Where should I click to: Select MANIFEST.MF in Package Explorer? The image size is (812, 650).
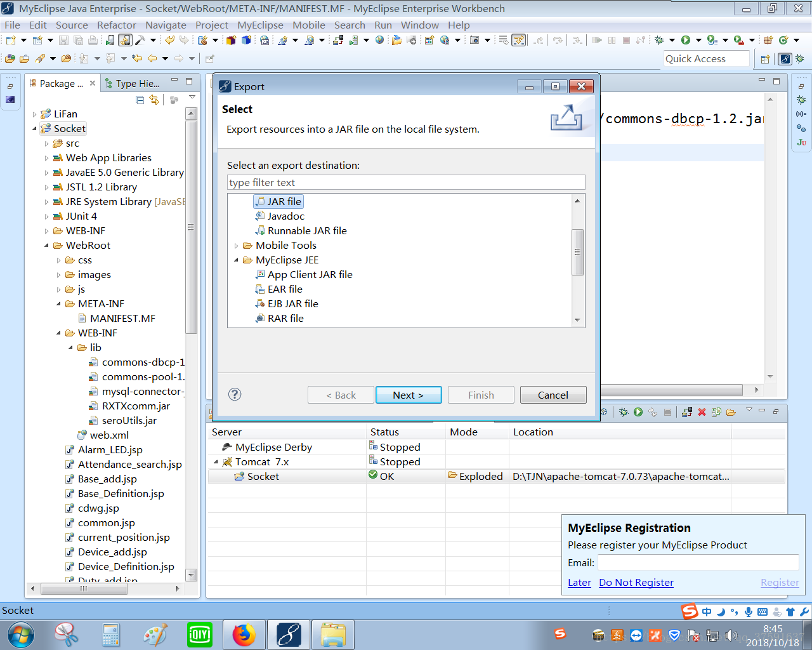122,319
